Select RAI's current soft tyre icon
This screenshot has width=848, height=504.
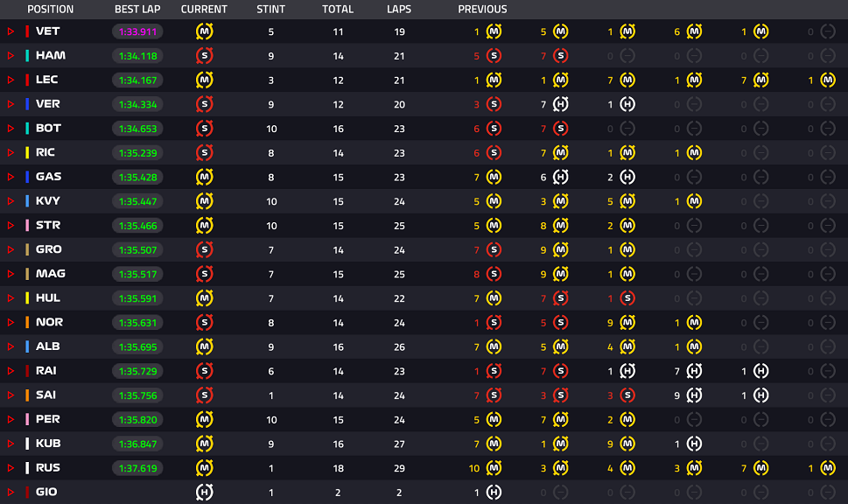pos(205,371)
